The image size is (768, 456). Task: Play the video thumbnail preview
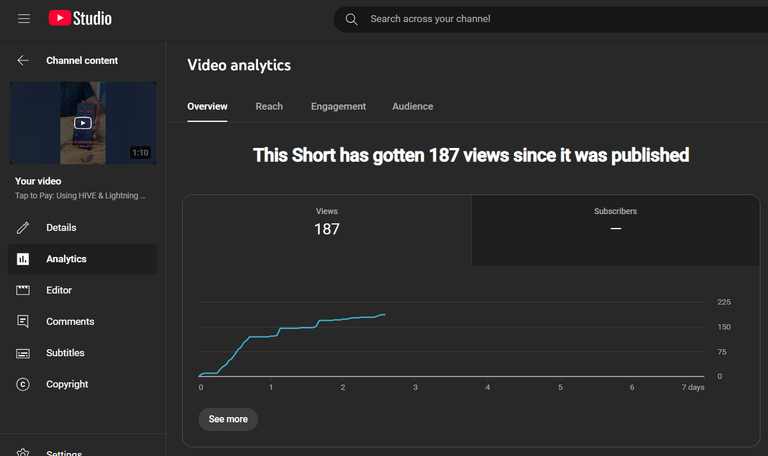(x=83, y=123)
